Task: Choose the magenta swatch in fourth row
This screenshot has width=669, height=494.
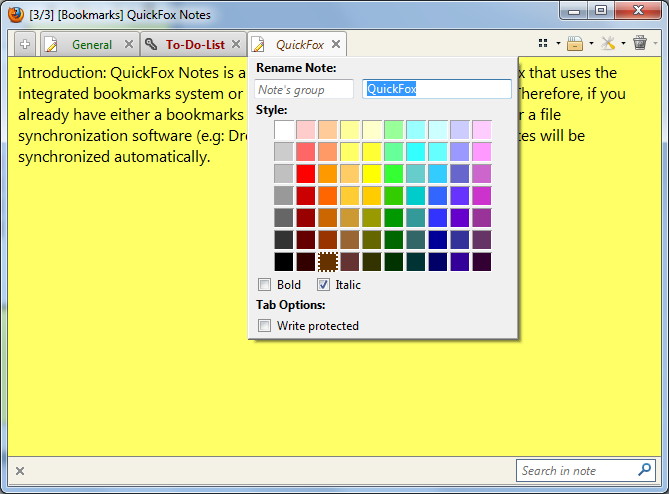Action: (482, 195)
